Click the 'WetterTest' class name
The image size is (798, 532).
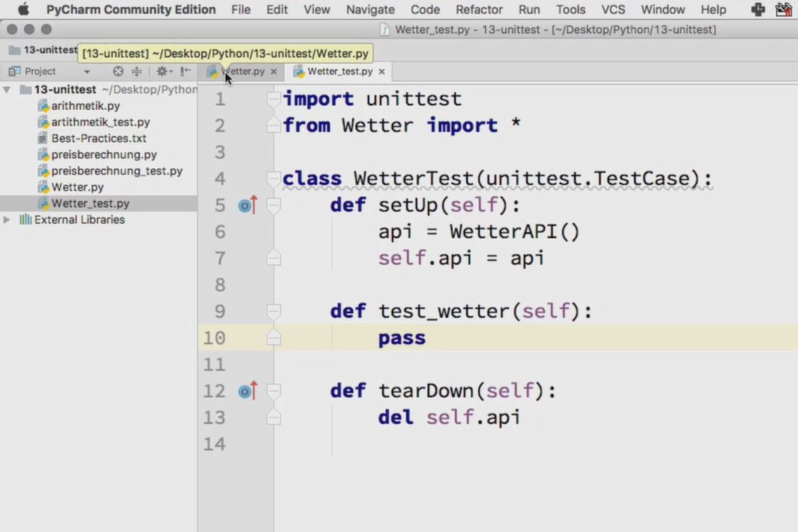(x=414, y=179)
